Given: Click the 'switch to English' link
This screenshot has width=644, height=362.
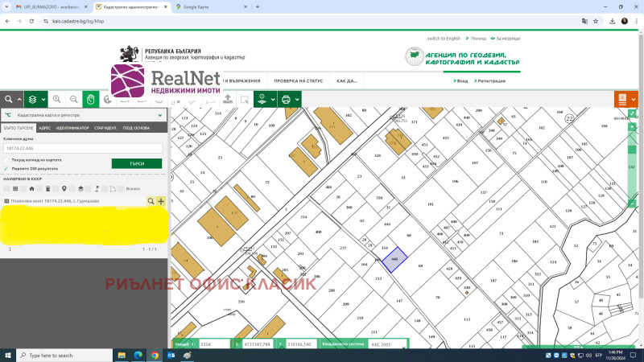Looking at the screenshot, I should coord(444,38).
